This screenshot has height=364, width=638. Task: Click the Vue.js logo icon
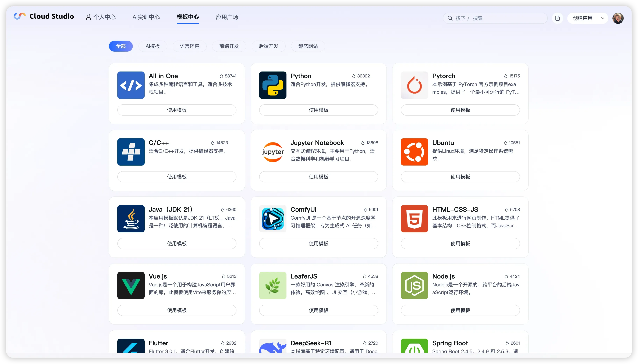pyautogui.click(x=131, y=285)
